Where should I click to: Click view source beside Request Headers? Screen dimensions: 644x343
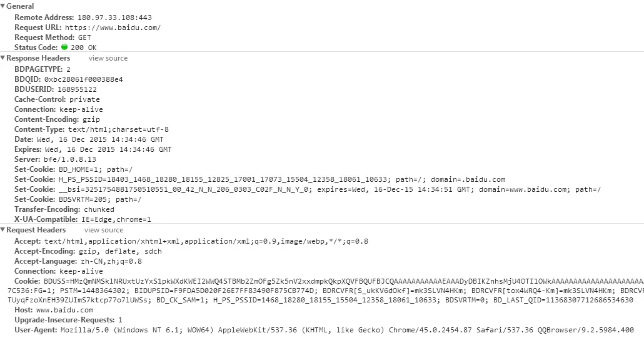click(x=104, y=230)
